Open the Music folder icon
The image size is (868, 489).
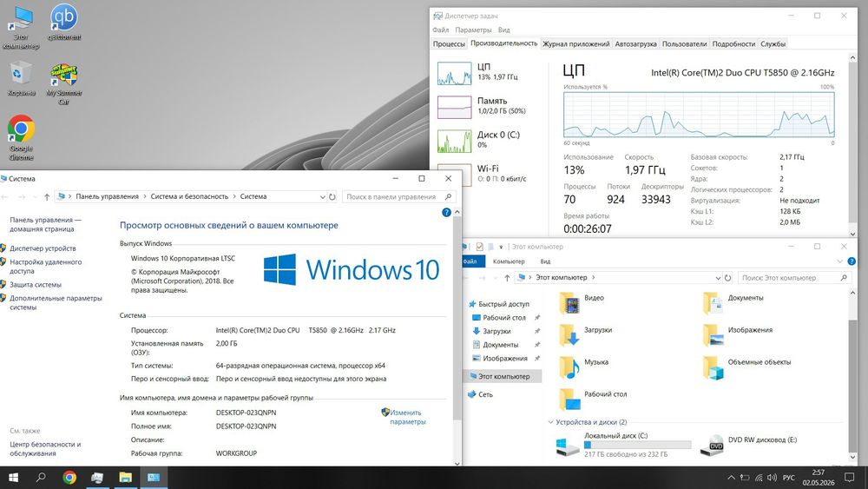click(x=569, y=367)
